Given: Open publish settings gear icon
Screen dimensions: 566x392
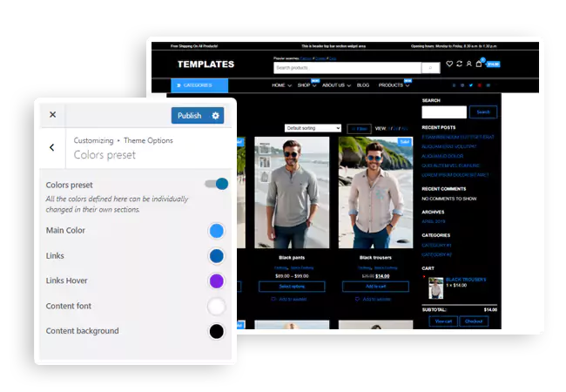Looking at the screenshot, I should click(215, 116).
